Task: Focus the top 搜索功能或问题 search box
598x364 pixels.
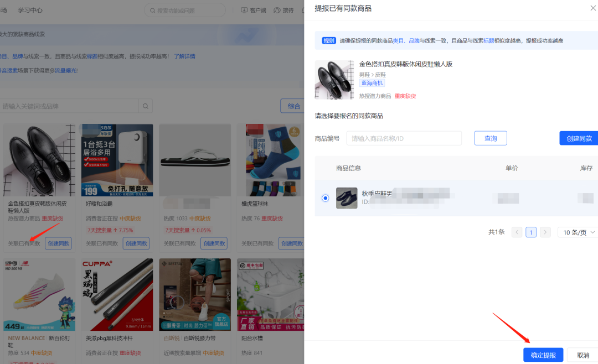Action: (x=185, y=11)
